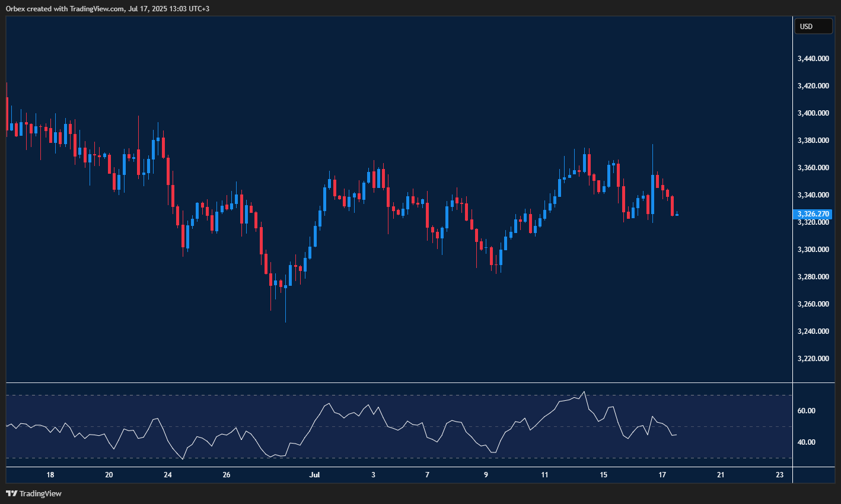Click the 3,220.000 price scale label
841x504 pixels.
click(x=813, y=359)
